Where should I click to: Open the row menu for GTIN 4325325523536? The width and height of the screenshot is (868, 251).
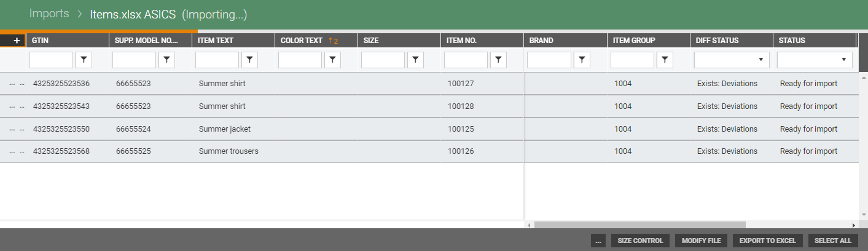pos(12,84)
